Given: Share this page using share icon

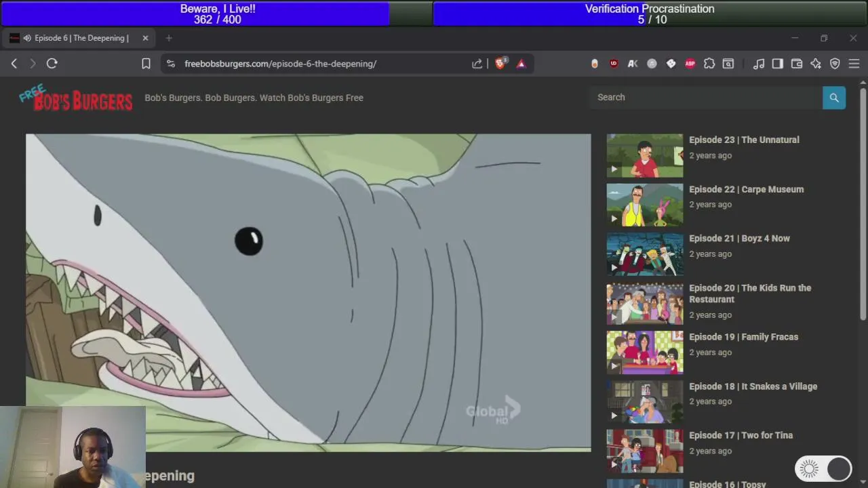Looking at the screenshot, I should [477, 64].
